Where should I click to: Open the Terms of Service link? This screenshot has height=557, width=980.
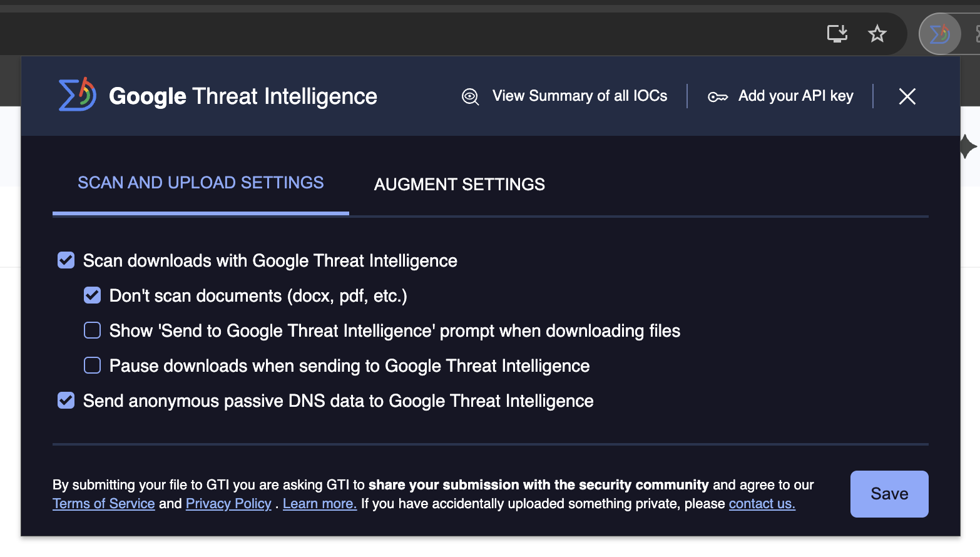coord(104,504)
